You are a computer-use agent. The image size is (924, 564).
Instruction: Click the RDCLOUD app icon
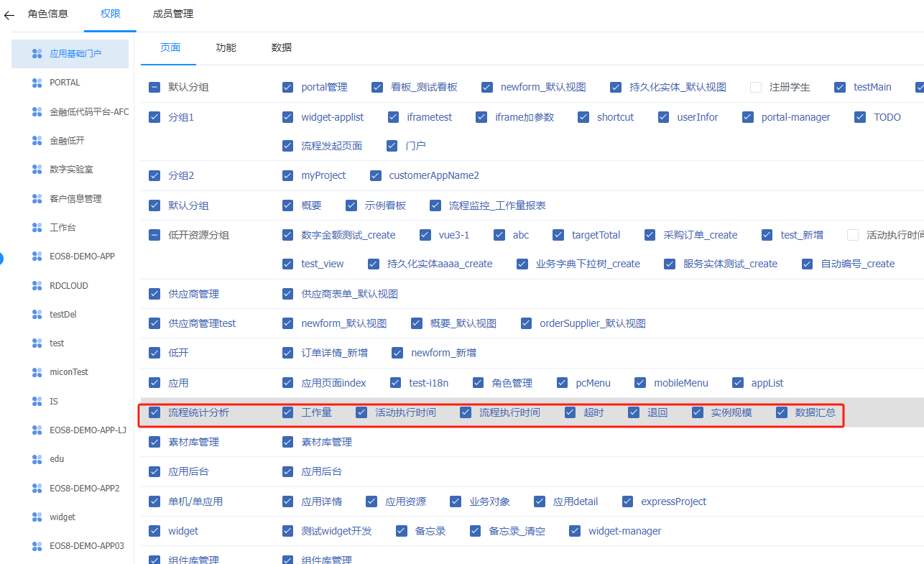tap(37, 285)
